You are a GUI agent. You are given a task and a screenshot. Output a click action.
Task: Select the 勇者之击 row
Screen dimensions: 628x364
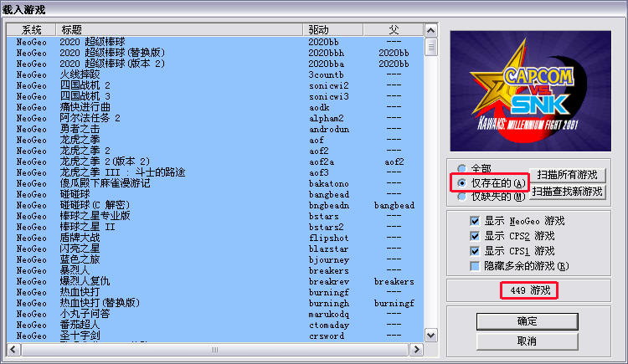(215, 129)
